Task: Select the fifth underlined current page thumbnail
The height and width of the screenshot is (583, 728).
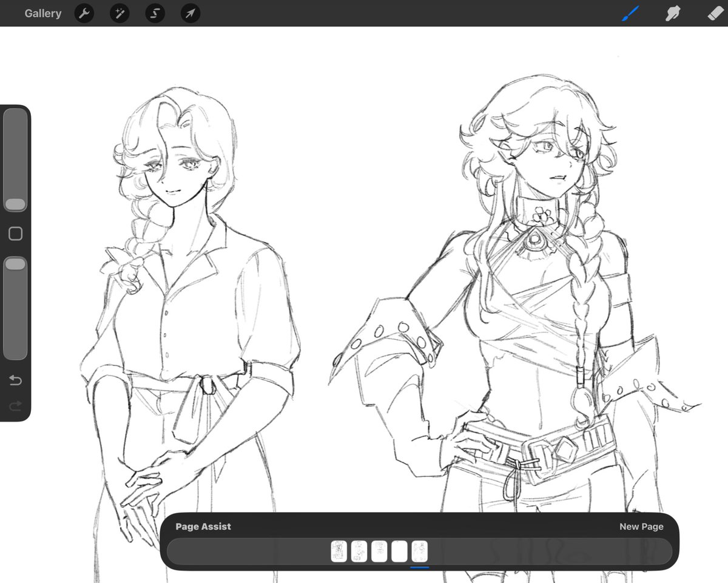Action: 419,551
